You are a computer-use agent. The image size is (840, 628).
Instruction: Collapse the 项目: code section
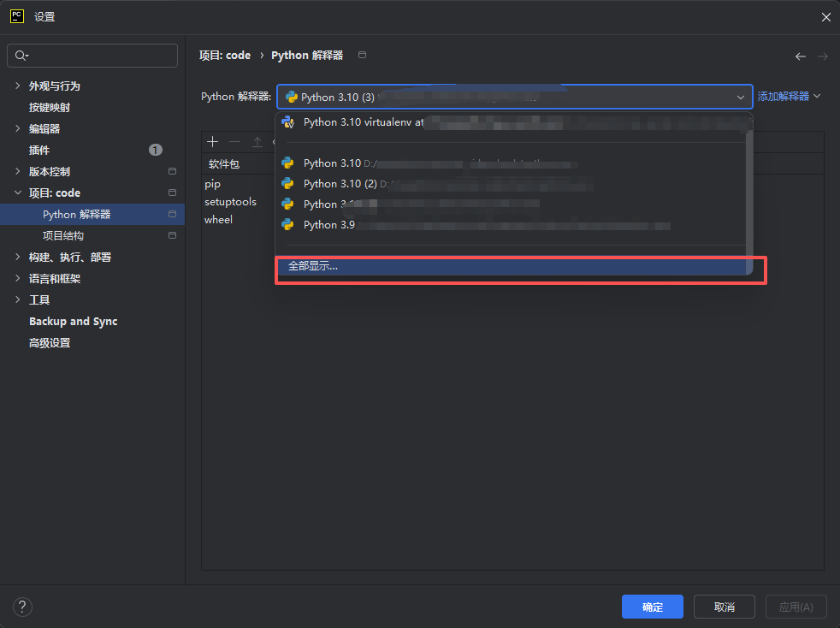click(x=18, y=193)
